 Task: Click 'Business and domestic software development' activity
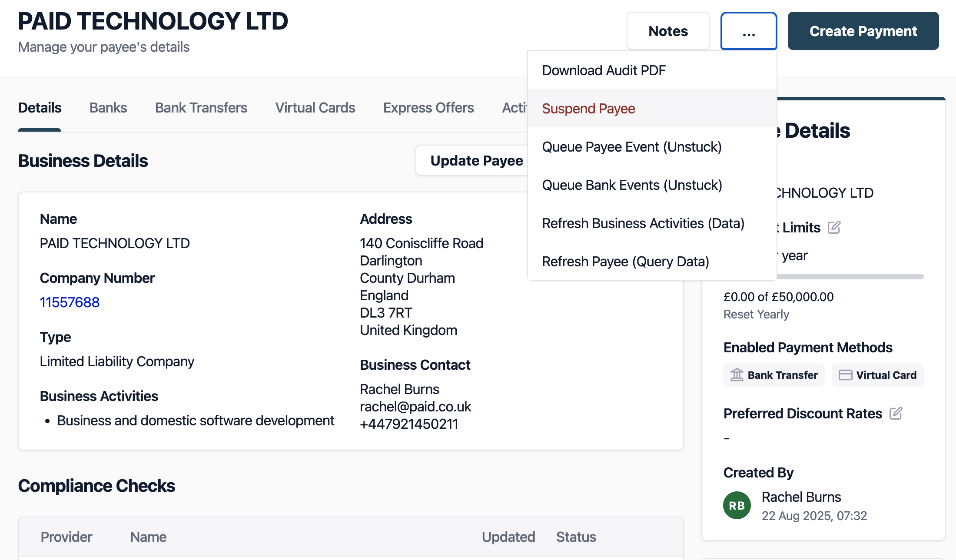(196, 420)
